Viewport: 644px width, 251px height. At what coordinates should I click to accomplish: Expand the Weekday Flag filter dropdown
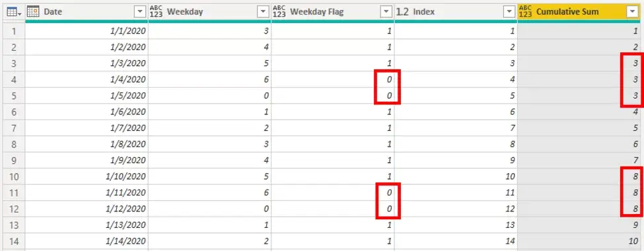point(386,12)
